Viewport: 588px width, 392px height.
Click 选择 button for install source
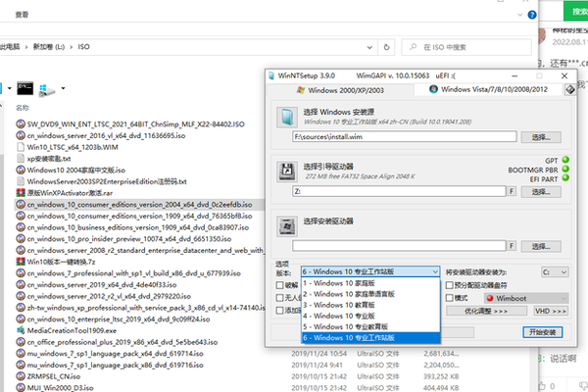coord(541,137)
